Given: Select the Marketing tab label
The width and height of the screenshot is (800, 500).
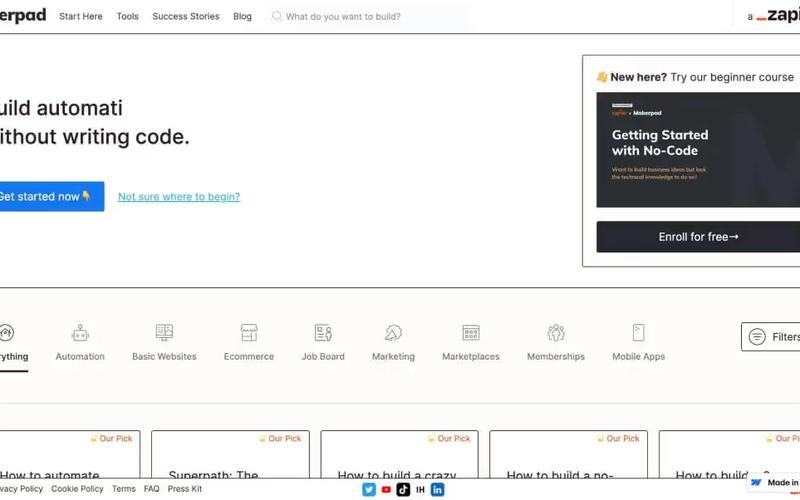Looking at the screenshot, I should (393, 357).
